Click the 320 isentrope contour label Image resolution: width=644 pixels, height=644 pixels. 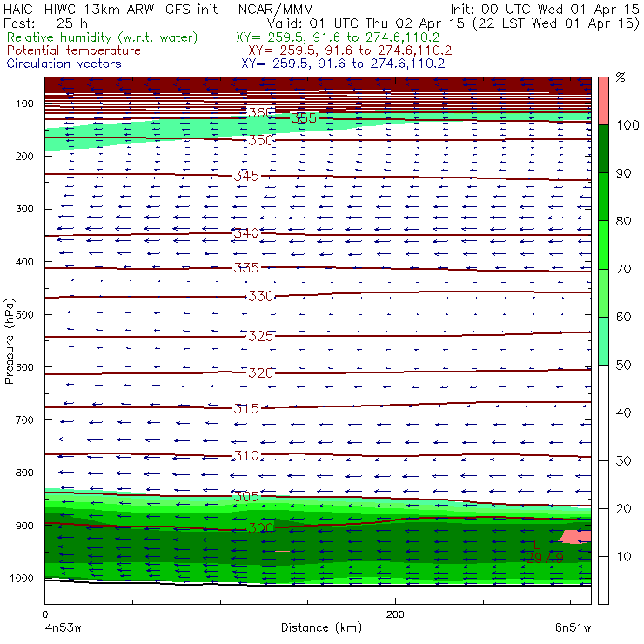pos(260,373)
